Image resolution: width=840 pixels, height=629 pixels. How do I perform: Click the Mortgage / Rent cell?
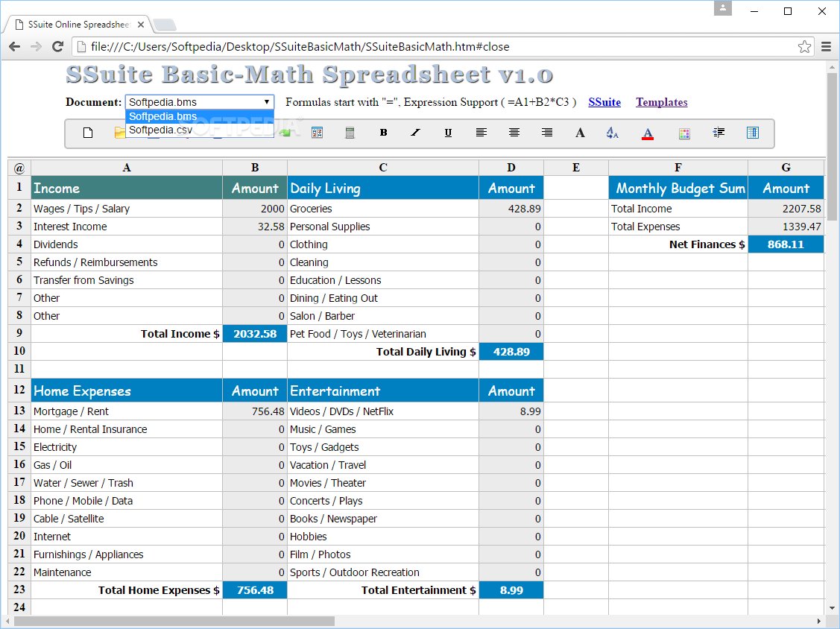[x=127, y=411]
